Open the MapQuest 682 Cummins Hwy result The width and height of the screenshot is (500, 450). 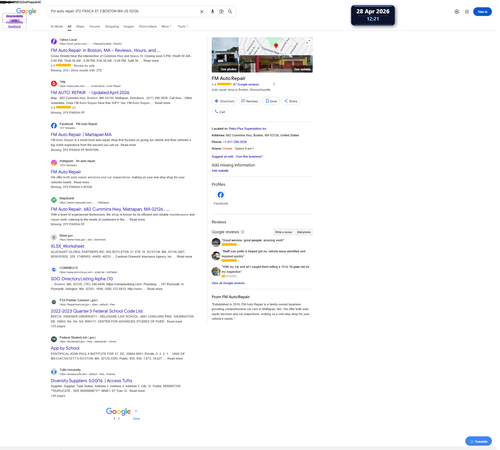coord(110,209)
